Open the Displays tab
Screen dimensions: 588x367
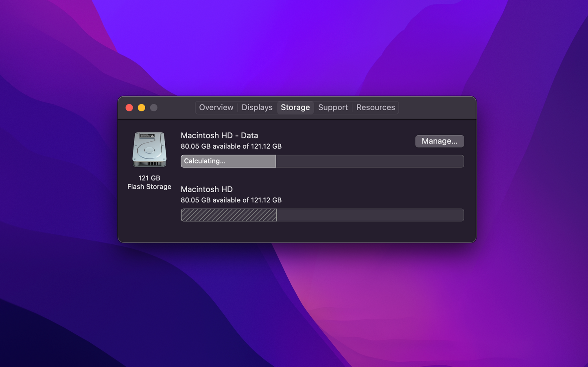point(257,108)
